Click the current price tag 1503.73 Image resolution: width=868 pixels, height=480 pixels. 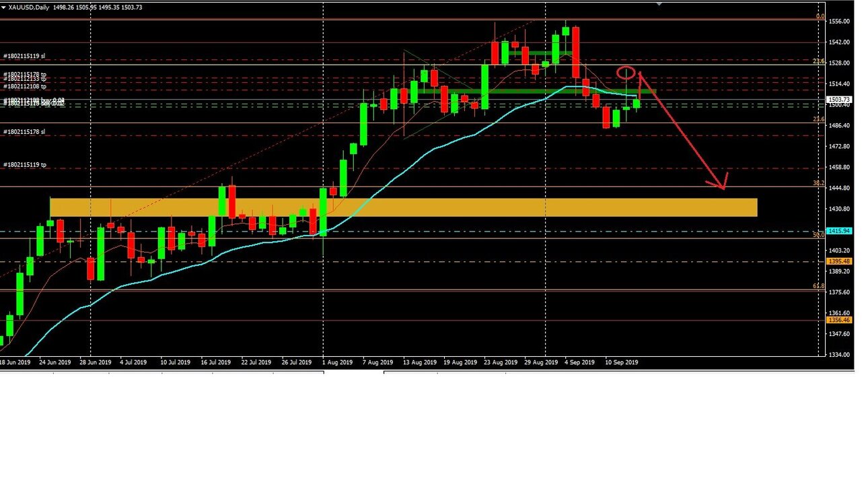point(840,99)
